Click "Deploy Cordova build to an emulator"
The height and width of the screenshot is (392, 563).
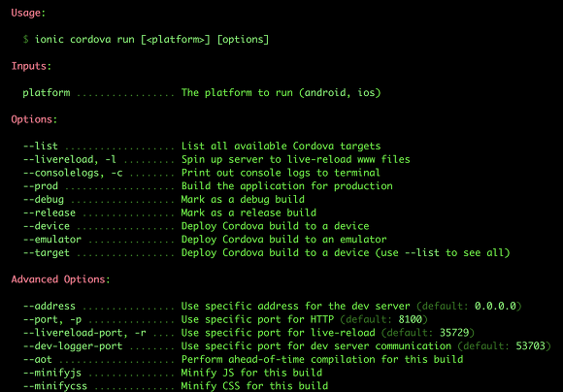(x=284, y=240)
